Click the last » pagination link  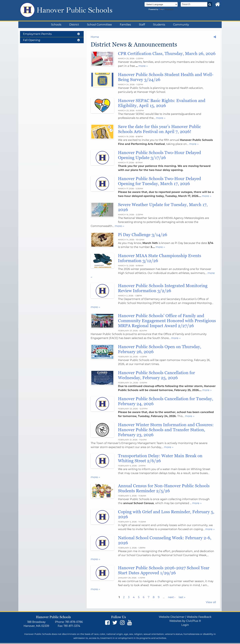(182, 597)
